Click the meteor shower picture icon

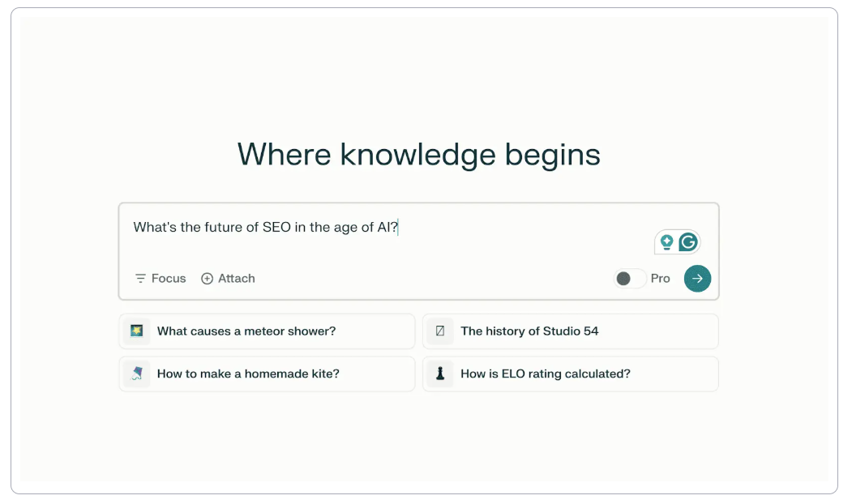(x=135, y=331)
